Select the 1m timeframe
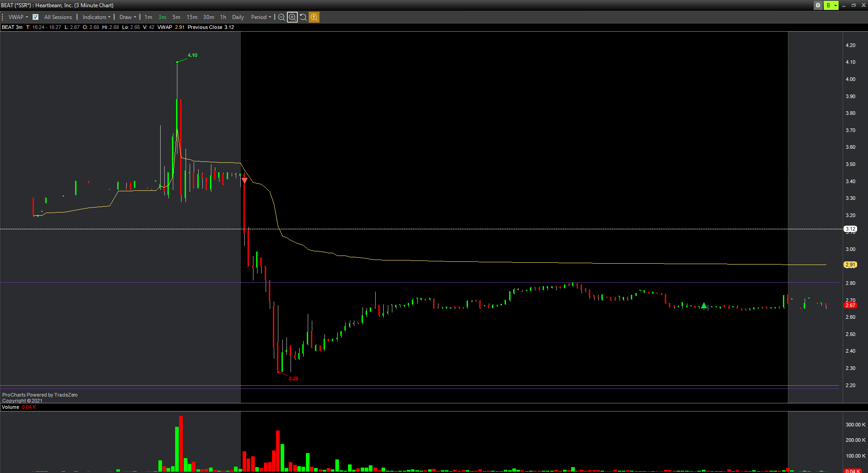The width and height of the screenshot is (868, 473). (148, 17)
